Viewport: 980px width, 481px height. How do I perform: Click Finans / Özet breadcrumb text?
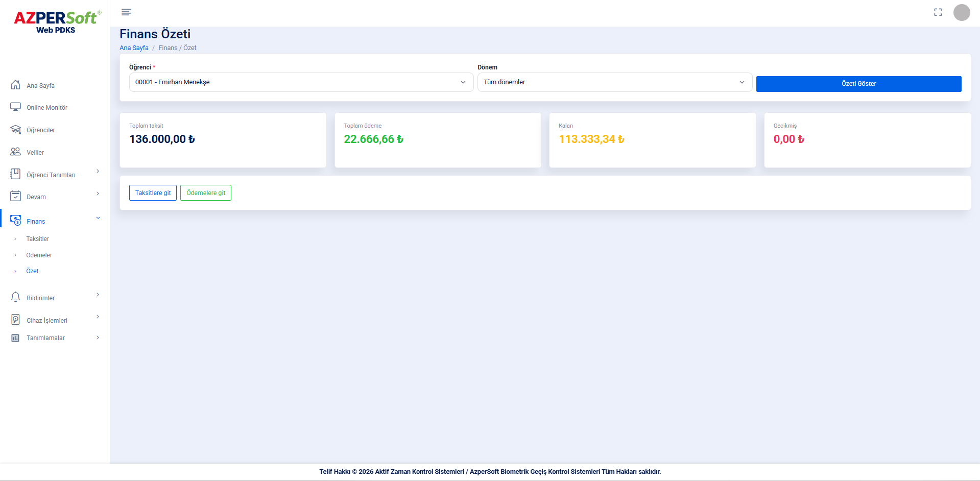click(177, 48)
